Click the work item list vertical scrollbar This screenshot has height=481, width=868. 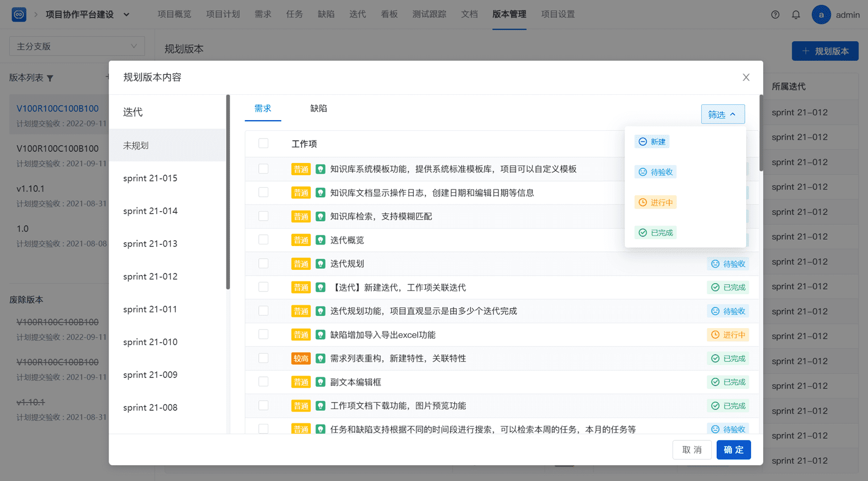point(761,133)
